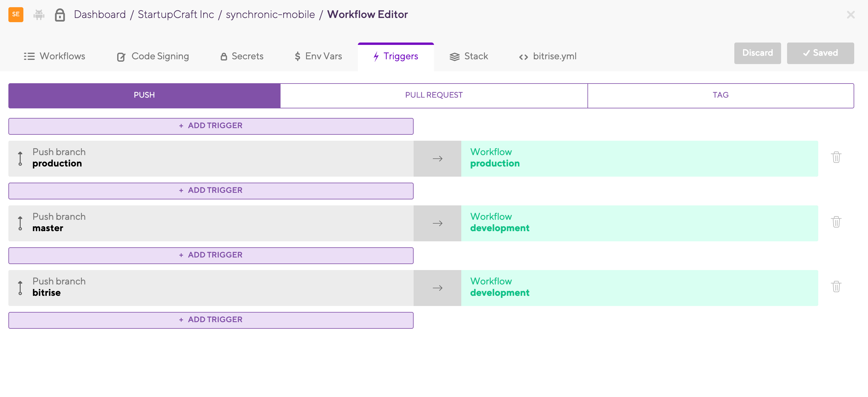Click the SE app avatar icon
Screen dimensions: 868x397
(16, 14)
